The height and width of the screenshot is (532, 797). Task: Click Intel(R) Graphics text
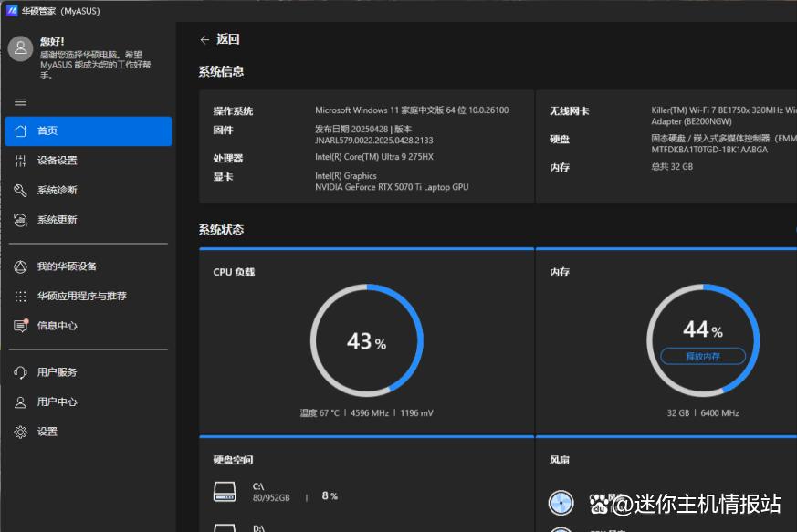346,176
